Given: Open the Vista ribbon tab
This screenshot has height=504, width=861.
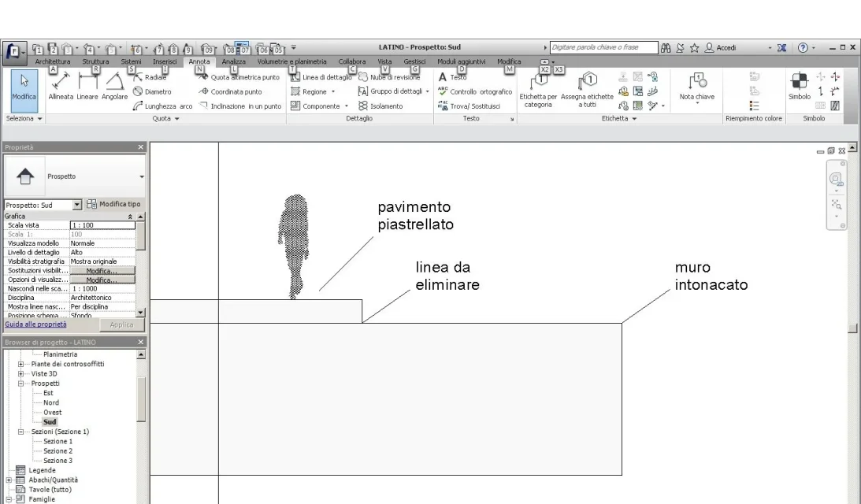Looking at the screenshot, I should point(384,61).
